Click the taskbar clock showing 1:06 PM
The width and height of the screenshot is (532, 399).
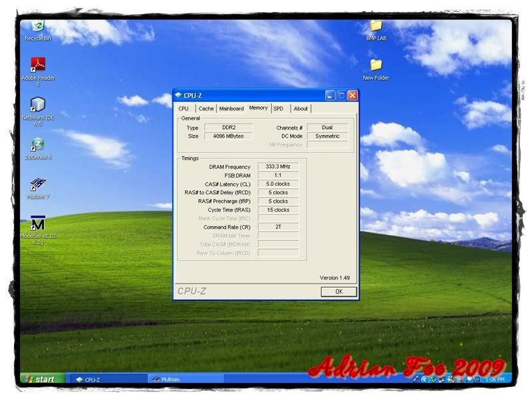[495, 379]
